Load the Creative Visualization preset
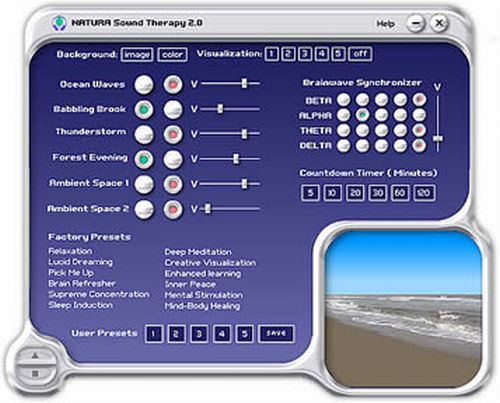 pyautogui.click(x=210, y=263)
